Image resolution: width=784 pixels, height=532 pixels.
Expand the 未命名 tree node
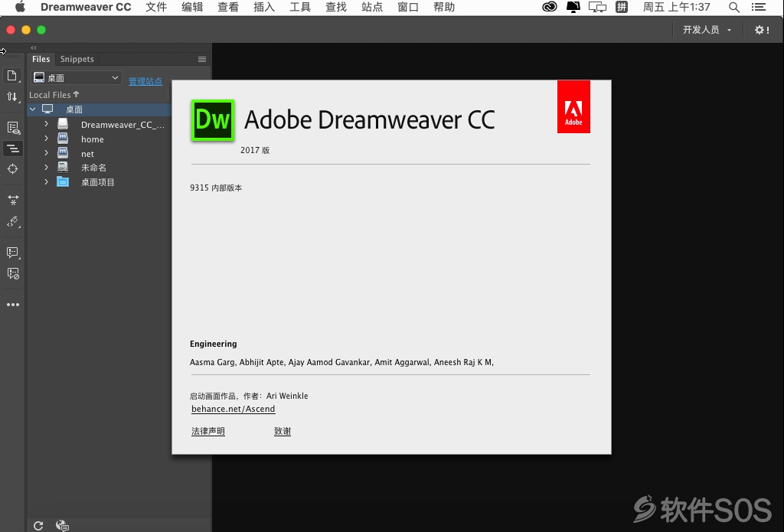pos(46,167)
